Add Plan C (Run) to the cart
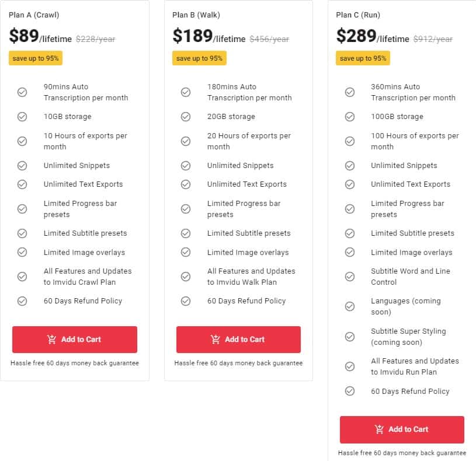Image resolution: width=476 pixels, height=461 pixels. coord(401,429)
